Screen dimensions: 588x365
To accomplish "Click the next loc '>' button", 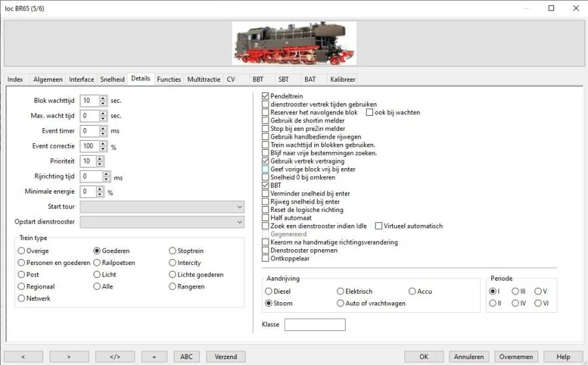I will pyautogui.click(x=69, y=356).
